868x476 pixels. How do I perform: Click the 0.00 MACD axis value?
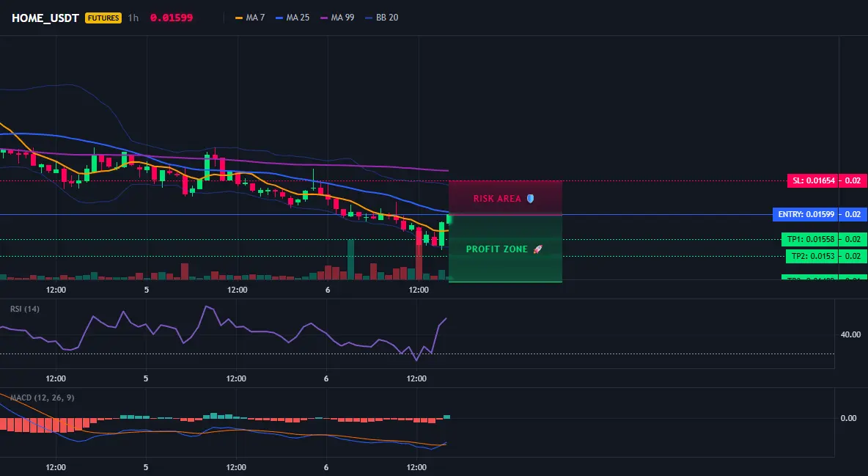pos(849,418)
